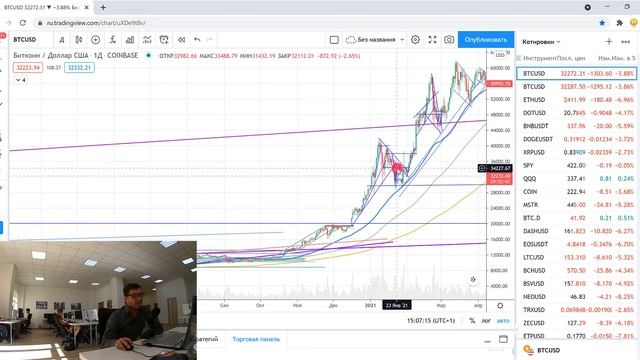Open the Д timeframe interval selector

tap(62, 40)
